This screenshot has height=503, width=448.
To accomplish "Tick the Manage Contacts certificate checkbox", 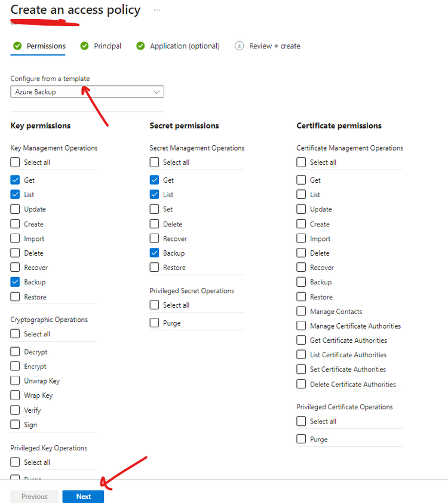I will 302,311.
